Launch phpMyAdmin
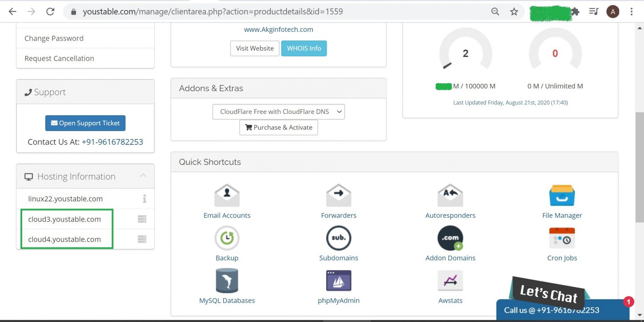The height and width of the screenshot is (322, 644). click(x=338, y=286)
